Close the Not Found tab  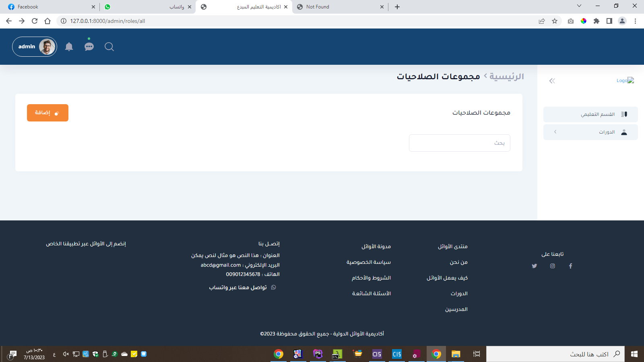click(x=382, y=7)
